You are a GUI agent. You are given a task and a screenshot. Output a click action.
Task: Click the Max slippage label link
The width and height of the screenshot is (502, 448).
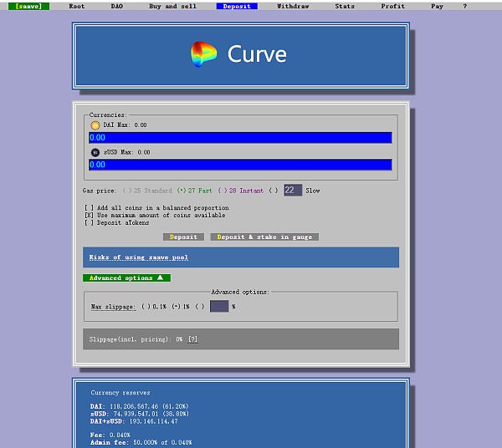tap(113, 307)
